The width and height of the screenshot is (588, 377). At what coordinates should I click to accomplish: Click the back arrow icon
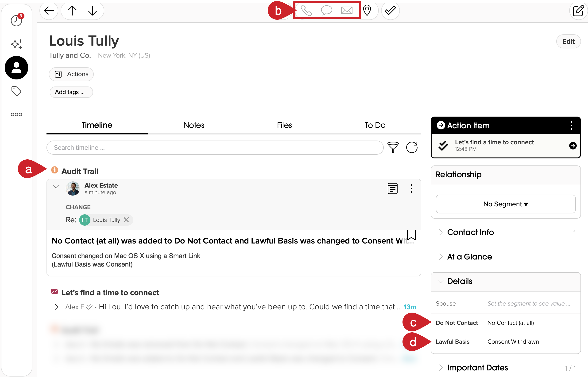(49, 11)
